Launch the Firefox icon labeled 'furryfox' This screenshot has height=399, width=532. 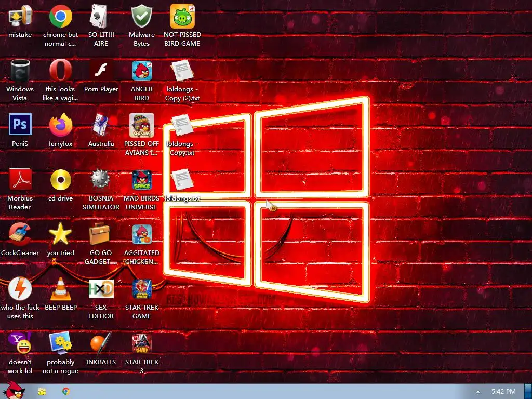[x=60, y=125]
